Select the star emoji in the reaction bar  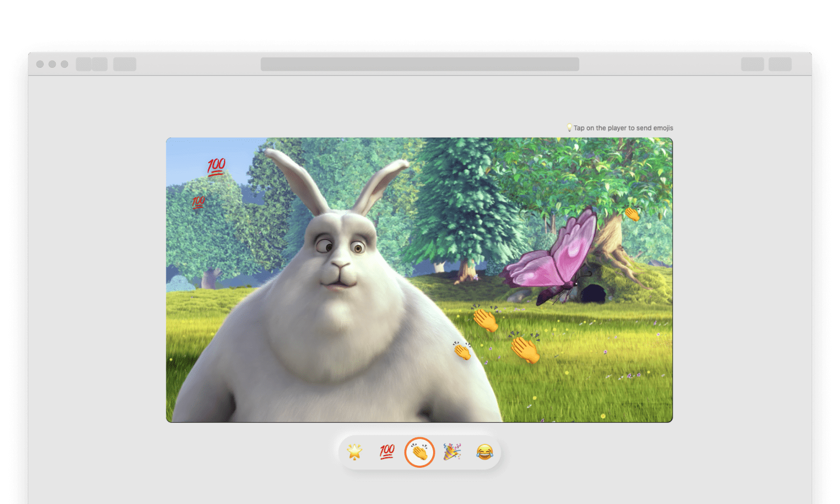pyautogui.click(x=355, y=452)
